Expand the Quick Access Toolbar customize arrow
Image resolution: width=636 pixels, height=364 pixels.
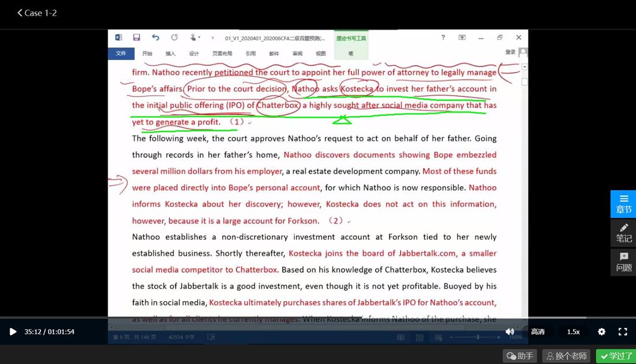coord(213,38)
